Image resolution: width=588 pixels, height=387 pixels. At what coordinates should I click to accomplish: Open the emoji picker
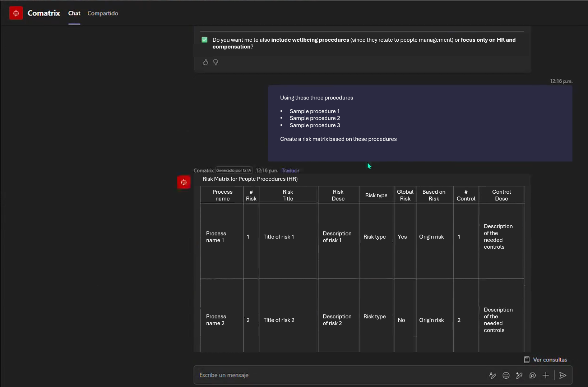click(x=506, y=375)
